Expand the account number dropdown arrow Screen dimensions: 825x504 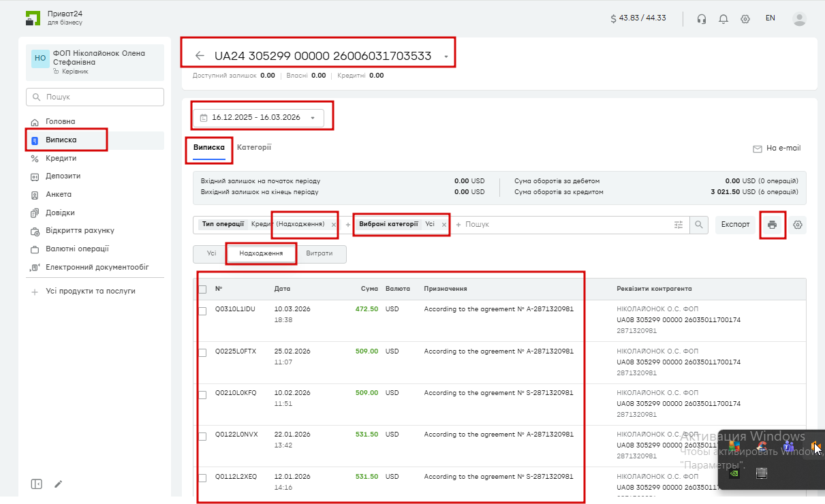point(446,57)
